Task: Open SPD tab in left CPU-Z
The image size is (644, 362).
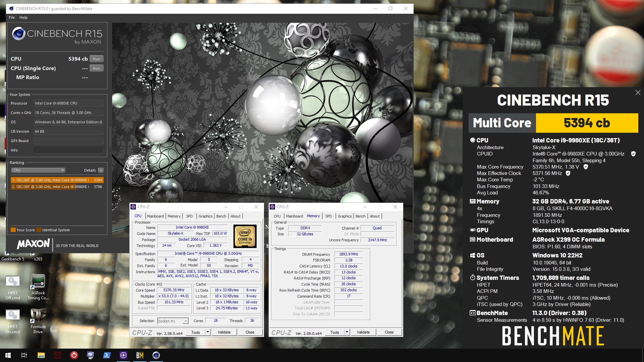Action: [190, 216]
